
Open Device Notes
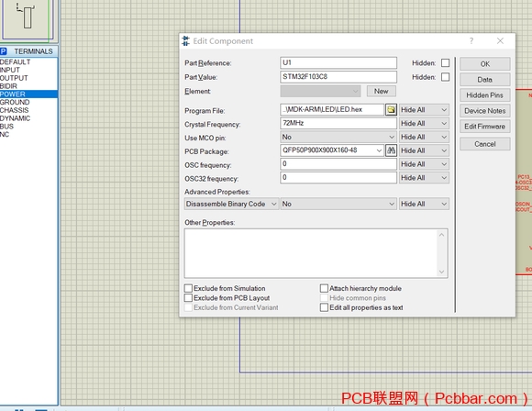[485, 111]
